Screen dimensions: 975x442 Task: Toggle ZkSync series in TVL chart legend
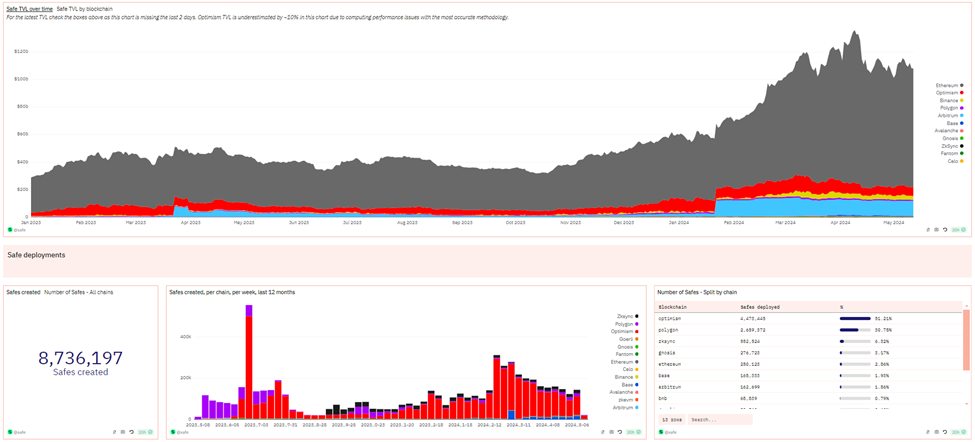tap(954, 145)
